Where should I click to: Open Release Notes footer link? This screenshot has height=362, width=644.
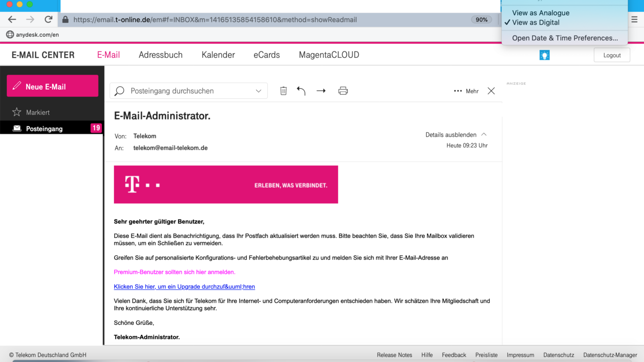[395, 355]
